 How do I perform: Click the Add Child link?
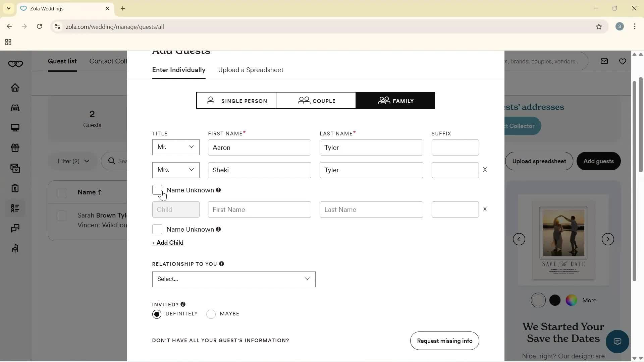click(x=167, y=242)
